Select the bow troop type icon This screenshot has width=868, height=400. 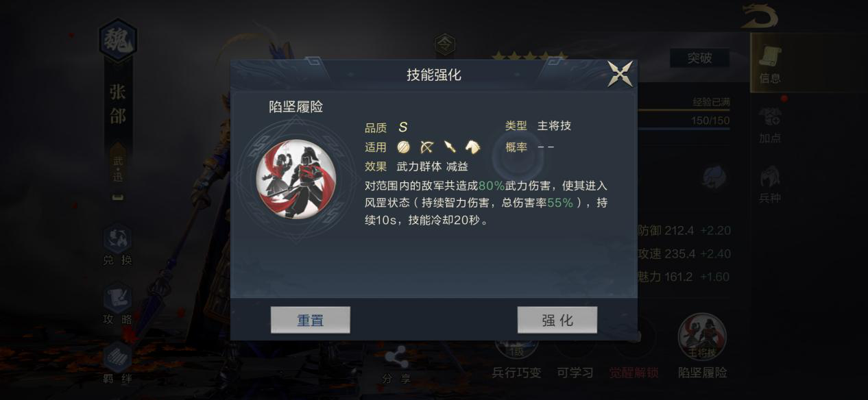click(x=426, y=147)
